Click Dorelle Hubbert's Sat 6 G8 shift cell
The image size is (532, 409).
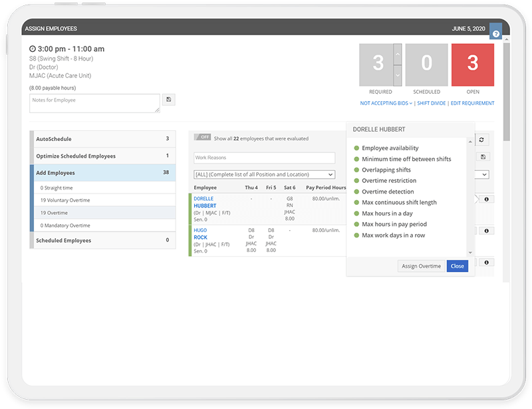point(289,208)
